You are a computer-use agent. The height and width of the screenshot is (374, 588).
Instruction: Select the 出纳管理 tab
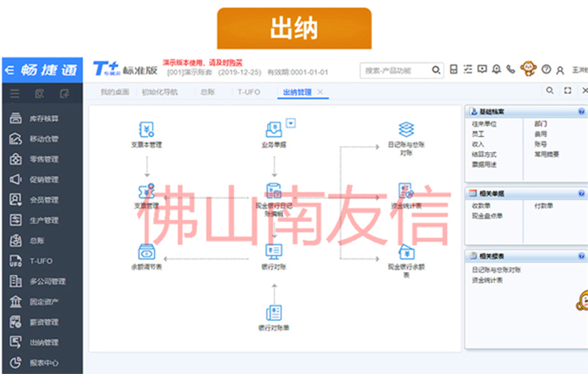pos(298,92)
